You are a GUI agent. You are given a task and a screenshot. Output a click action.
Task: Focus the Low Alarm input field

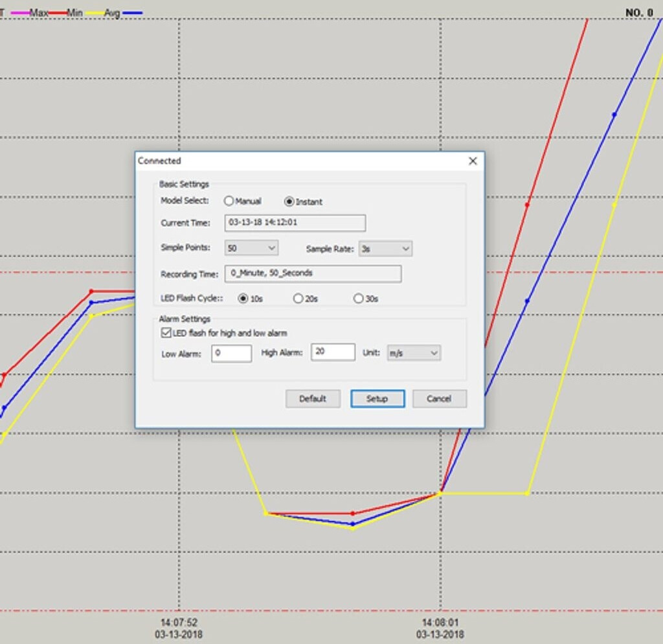(x=231, y=354)
